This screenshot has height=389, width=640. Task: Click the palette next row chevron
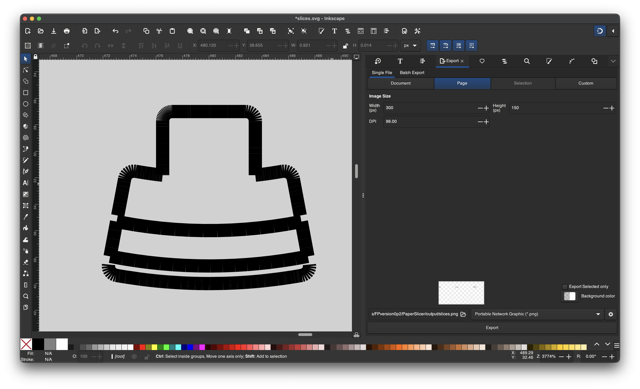pyautogui.click(x=607, y=345)
